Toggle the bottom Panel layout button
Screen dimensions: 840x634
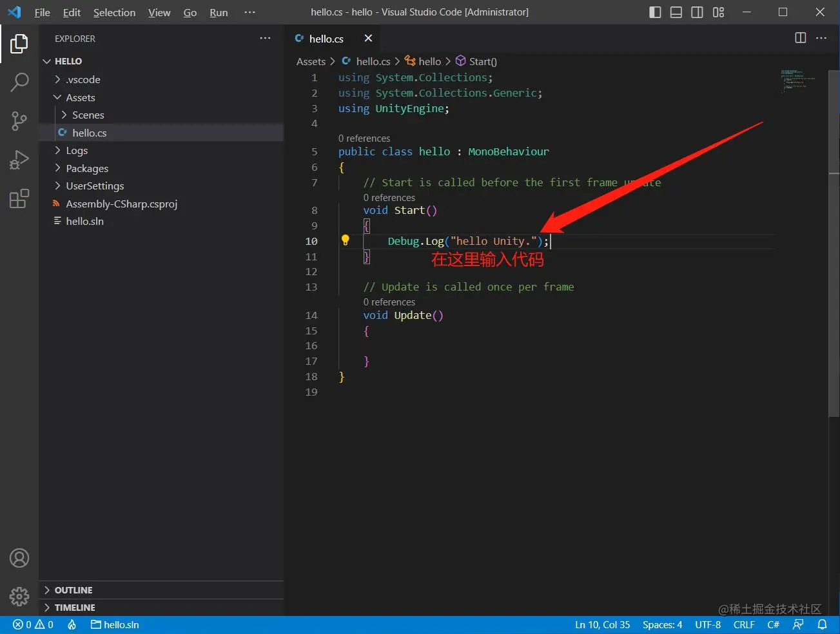(x=676, y=12)
